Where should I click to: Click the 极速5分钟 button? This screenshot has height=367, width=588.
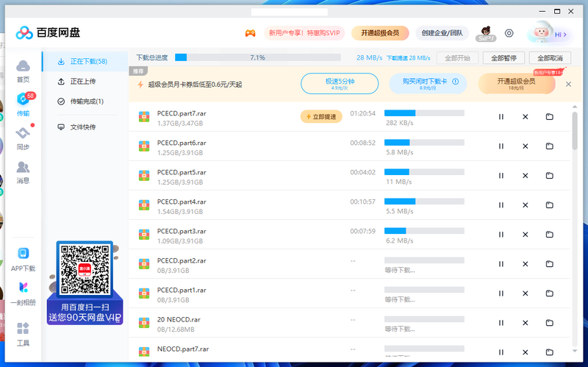point(340,84)
